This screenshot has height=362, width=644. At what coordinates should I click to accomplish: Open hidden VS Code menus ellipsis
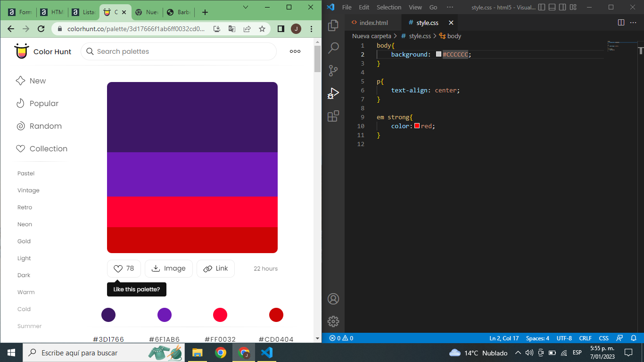[x=450, y=7]
